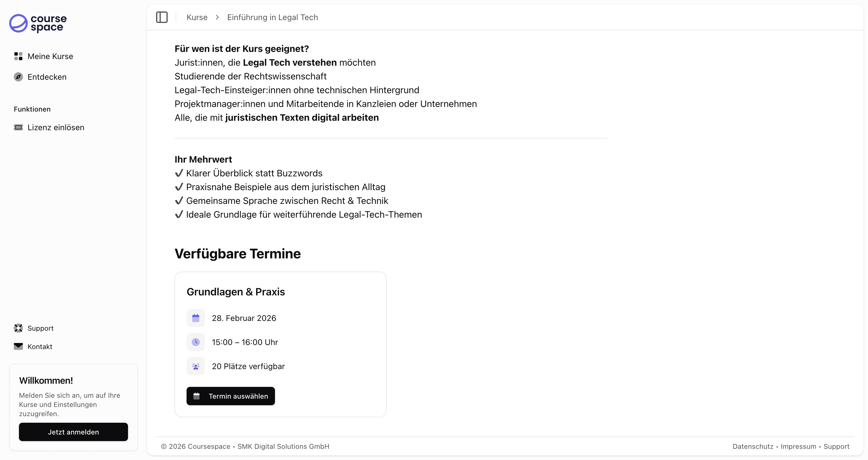This screenshot has height=460, width=868.
Task: Click the Entdecken compass icon
Action: 18,77
